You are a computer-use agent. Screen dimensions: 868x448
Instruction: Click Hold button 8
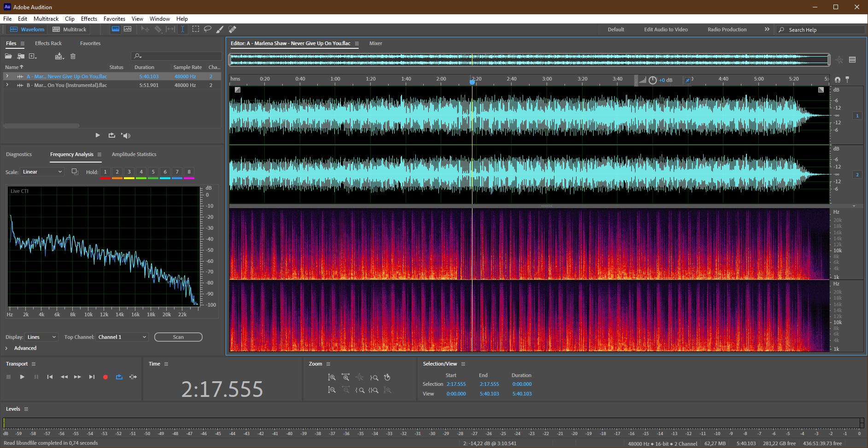(x=189, y=172)
